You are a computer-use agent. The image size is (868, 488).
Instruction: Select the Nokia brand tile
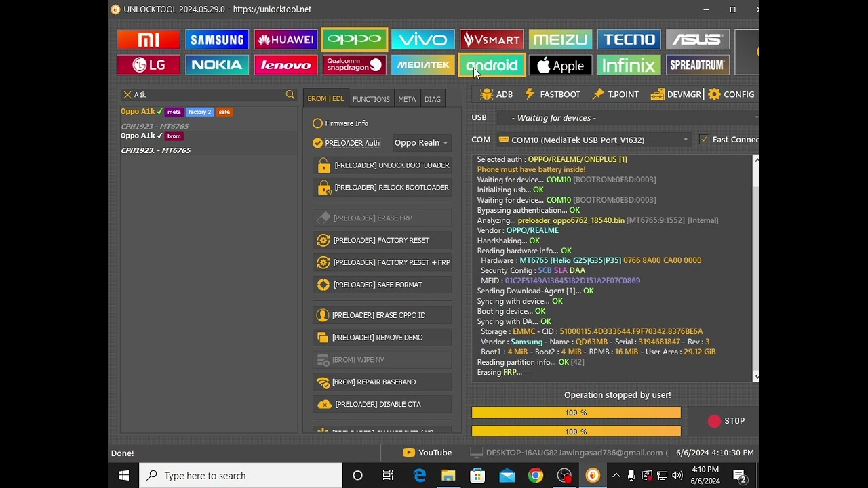tap(217, 65)
